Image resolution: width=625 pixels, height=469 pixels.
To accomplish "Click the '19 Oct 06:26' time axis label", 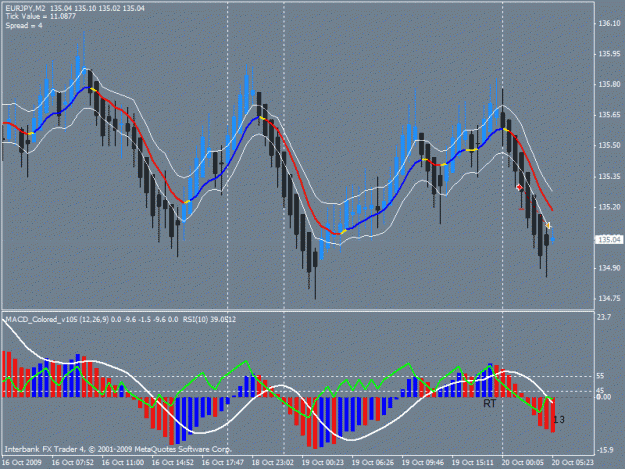I will point(372,462).
